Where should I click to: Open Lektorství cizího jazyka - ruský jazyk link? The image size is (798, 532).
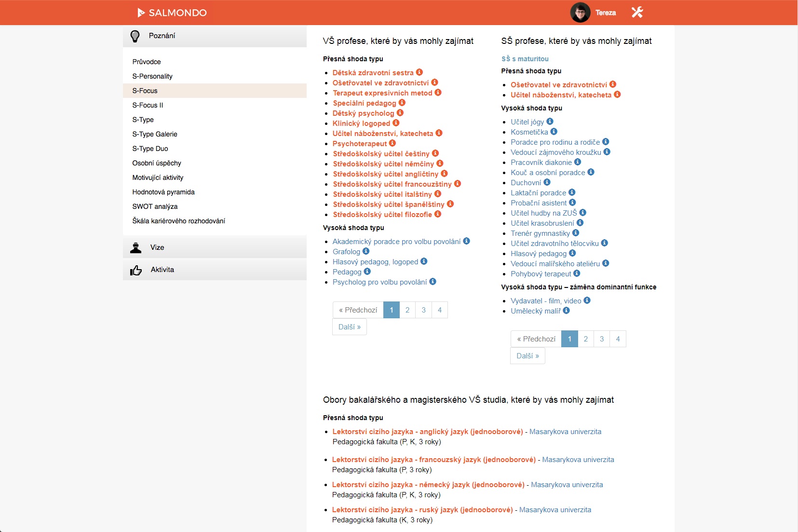(x=422, y=510)
